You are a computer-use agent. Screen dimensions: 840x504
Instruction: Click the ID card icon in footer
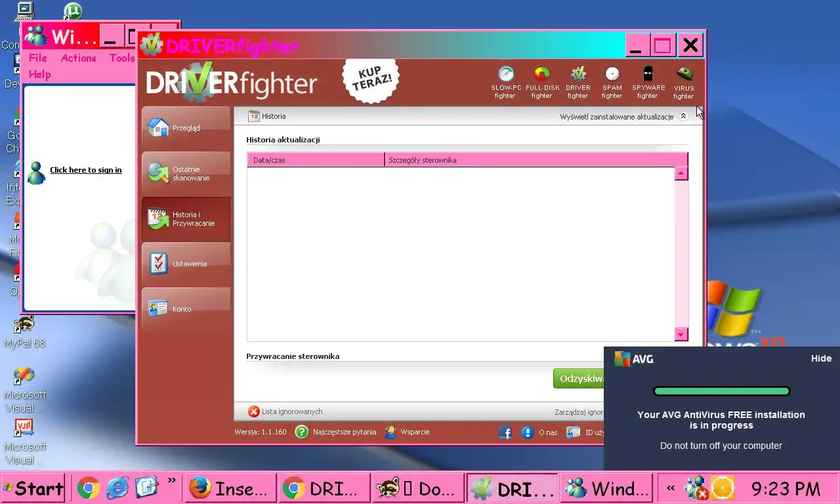[573, 432]
